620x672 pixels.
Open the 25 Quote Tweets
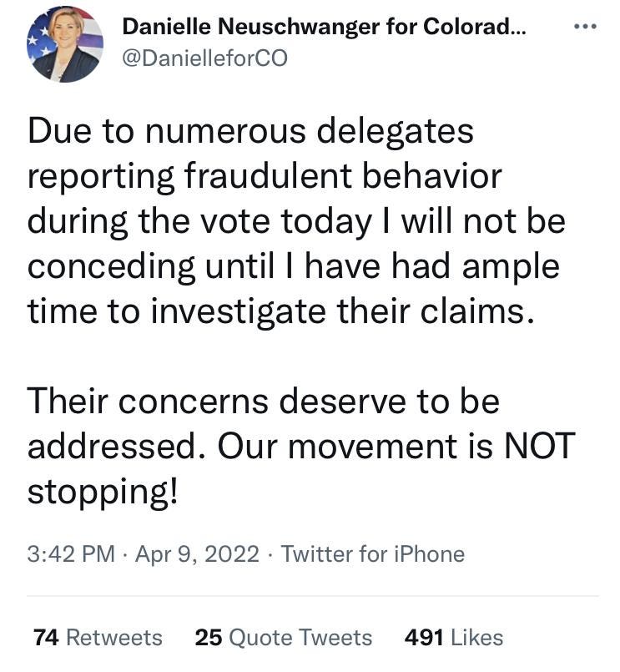pyautogui.click(x=283, y=638)
